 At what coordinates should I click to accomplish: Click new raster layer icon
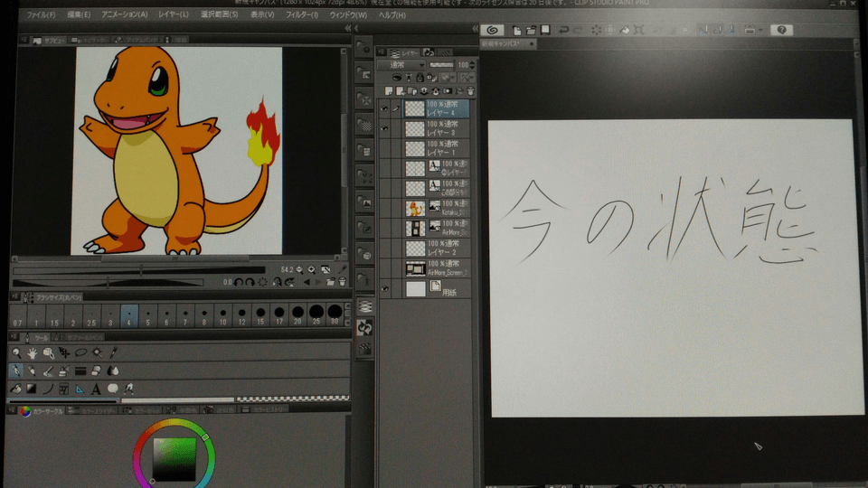pos(389,90)
